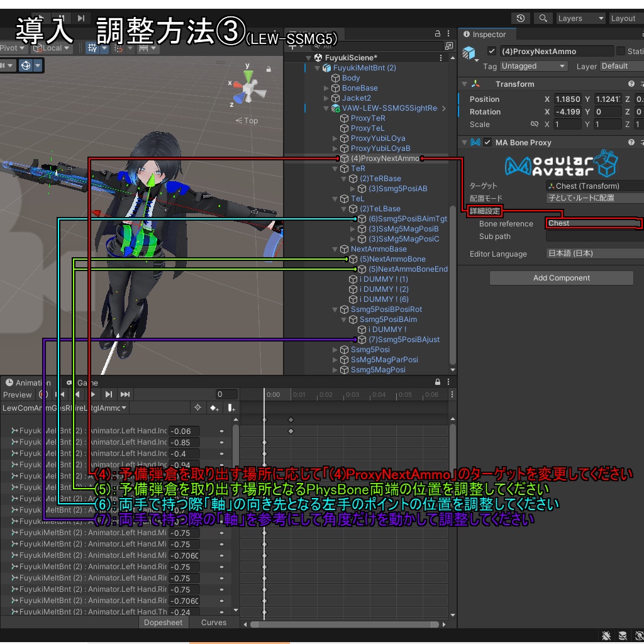Click the animation frame number field

tap(226, 394)
